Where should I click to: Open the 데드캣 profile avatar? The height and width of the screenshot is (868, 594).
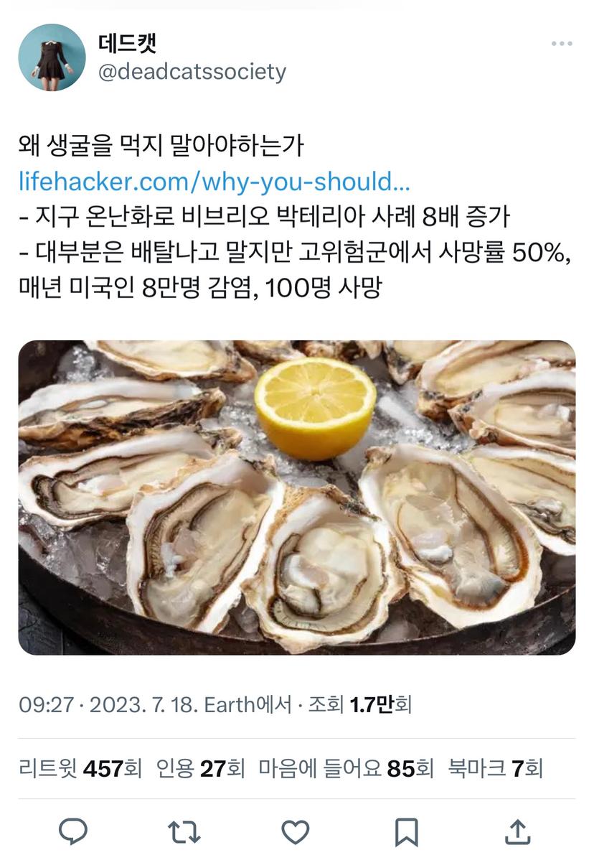(52, 57)
